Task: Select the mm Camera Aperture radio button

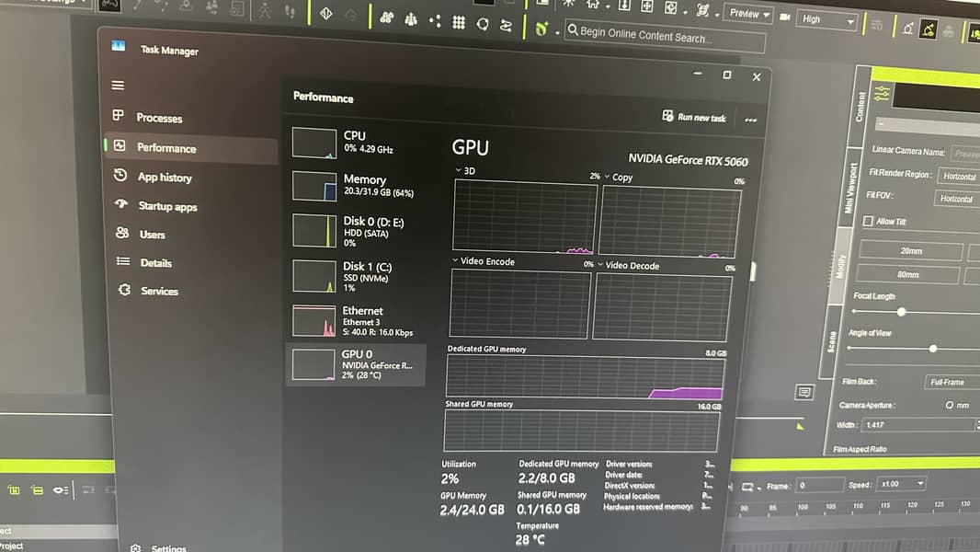Action: coord(949,405)
